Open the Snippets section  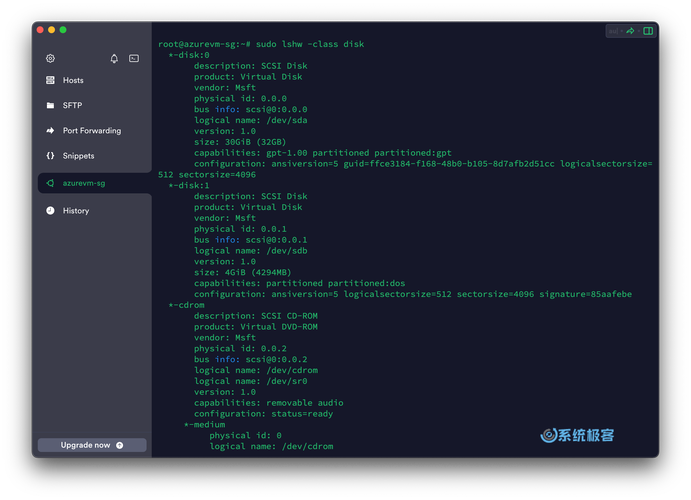[x=78, y=156]
